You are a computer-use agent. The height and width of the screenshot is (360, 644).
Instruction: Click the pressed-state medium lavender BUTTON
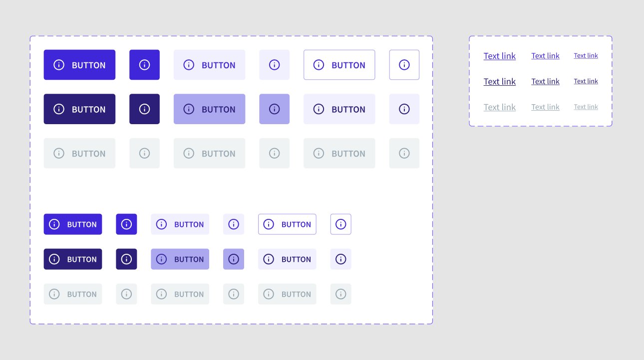tap(209, 109)
